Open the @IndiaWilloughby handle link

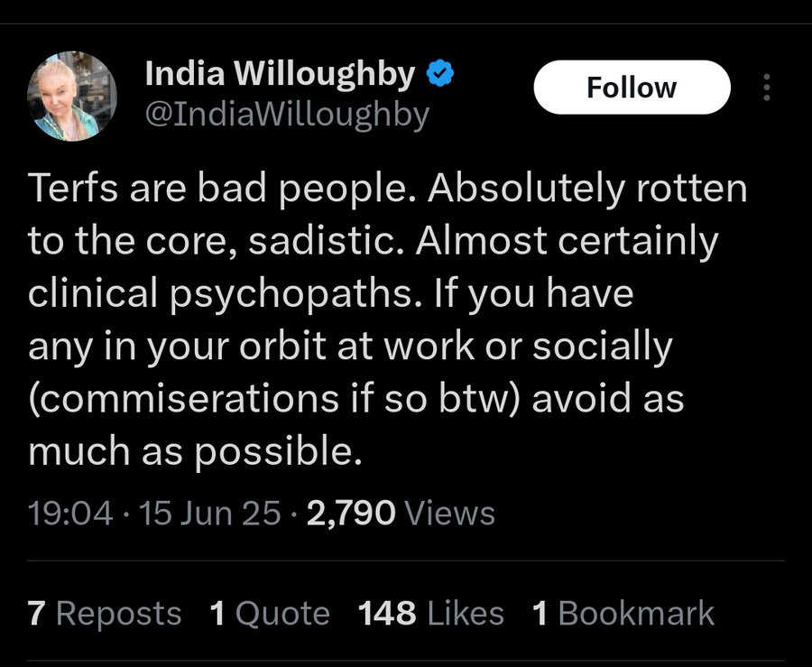point(286,115)
